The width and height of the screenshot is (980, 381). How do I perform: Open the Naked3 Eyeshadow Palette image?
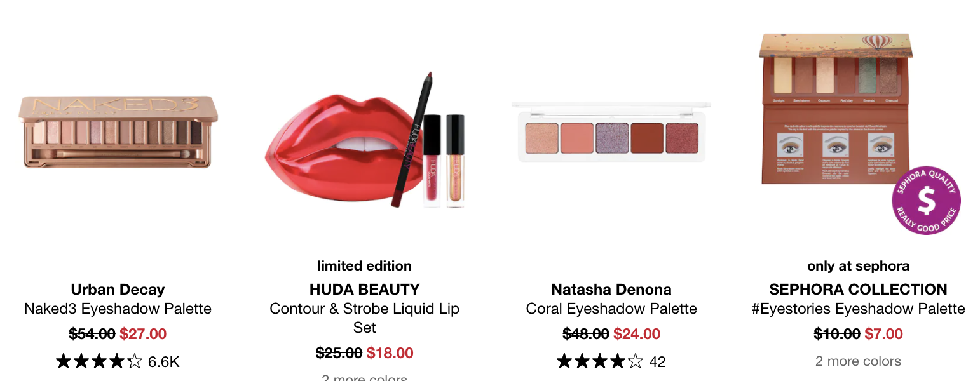pos(118,132)
